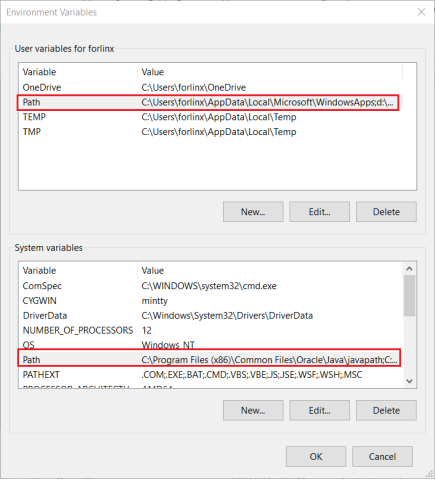
Task: Click Edit under system variables
Action: point(319,410)
